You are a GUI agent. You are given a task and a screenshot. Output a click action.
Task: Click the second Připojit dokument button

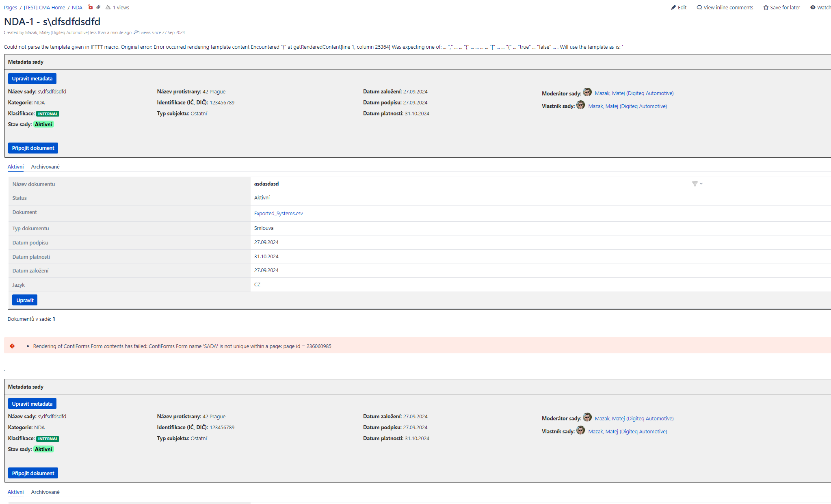pos(33,473)
